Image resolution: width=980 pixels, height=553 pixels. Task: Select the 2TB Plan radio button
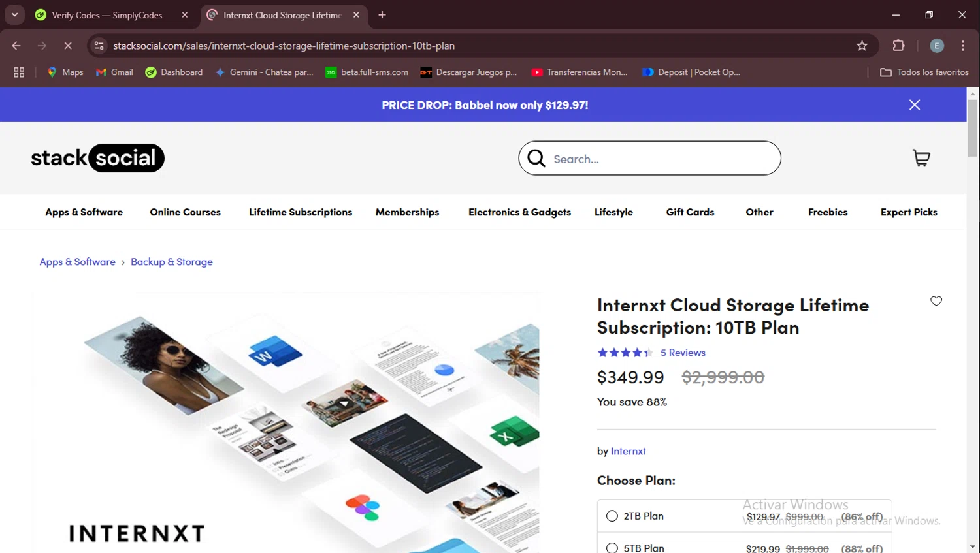point(612,516)
